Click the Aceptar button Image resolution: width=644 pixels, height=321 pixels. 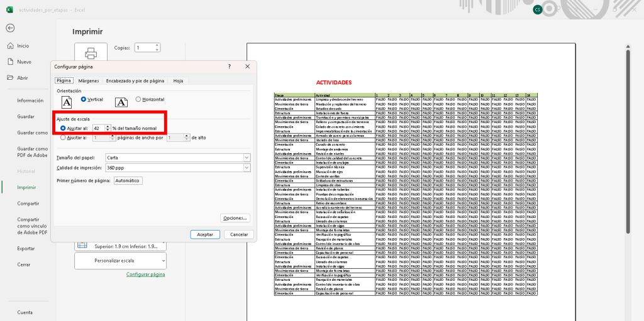click(204, 234)
